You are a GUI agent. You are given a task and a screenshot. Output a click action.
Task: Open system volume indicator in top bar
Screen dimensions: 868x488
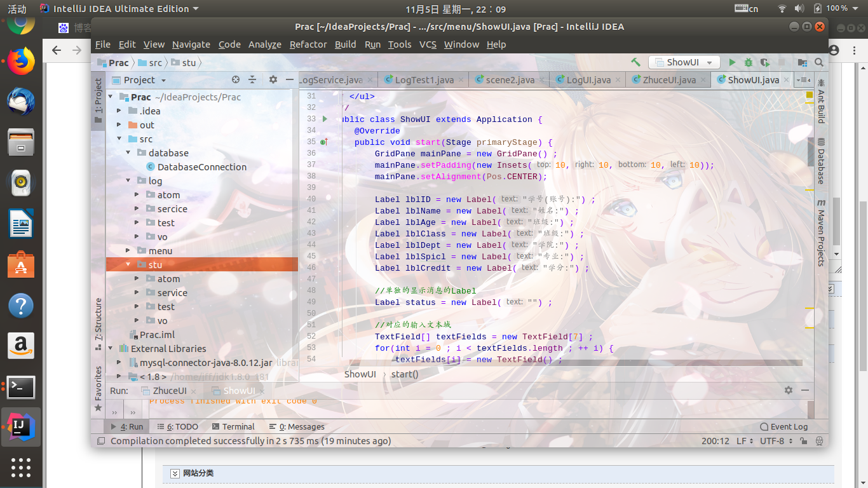tap(799, 8)
